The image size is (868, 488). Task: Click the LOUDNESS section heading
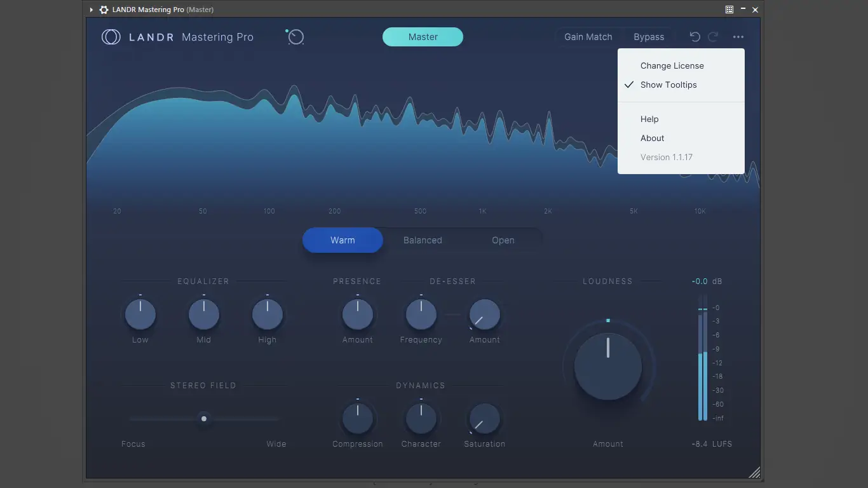(x=607, y=281)
